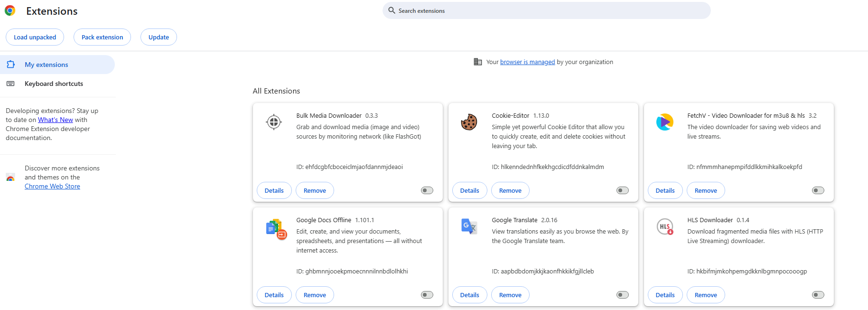Open Details for Google Docs Offline
Image resolution: width=868 pixels, height=310 pixels.
pos(274,295)
